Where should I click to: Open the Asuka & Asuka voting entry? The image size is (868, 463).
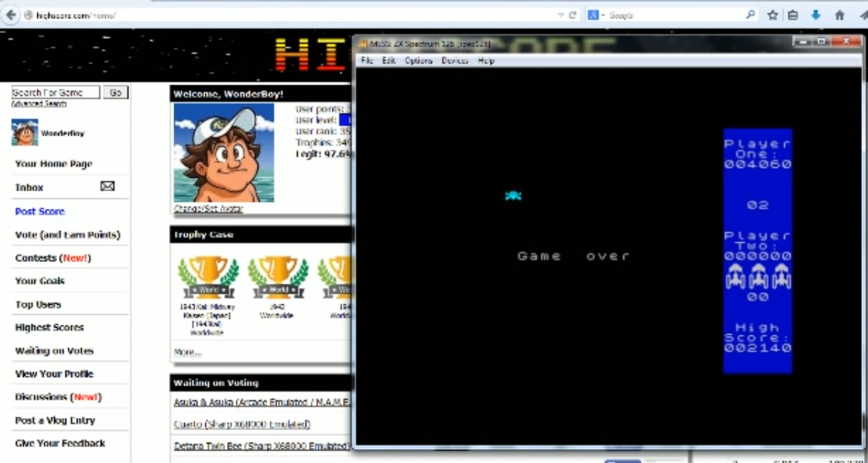tap(262, 402)
